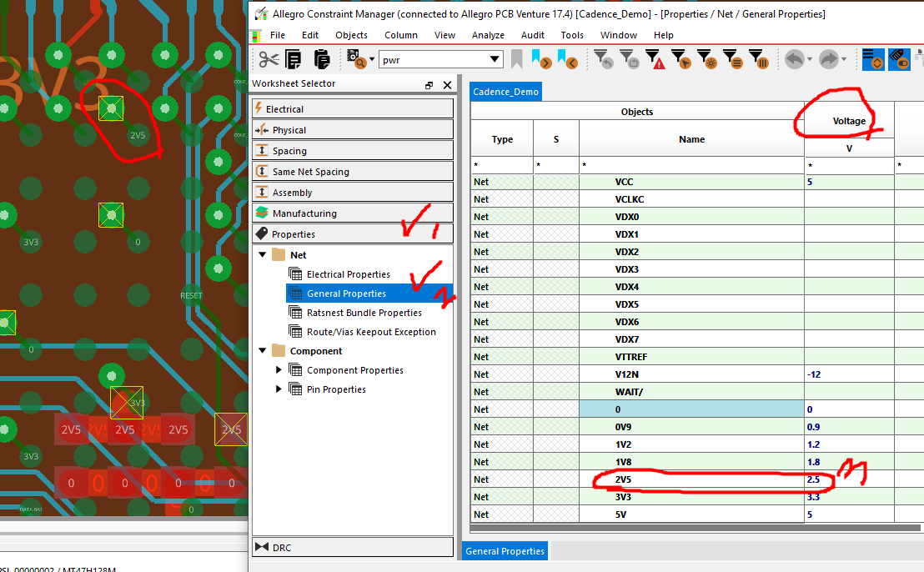Screen dimensions: 924x572
Task: Expand Component Properties tree node
Action: (279, 370)
